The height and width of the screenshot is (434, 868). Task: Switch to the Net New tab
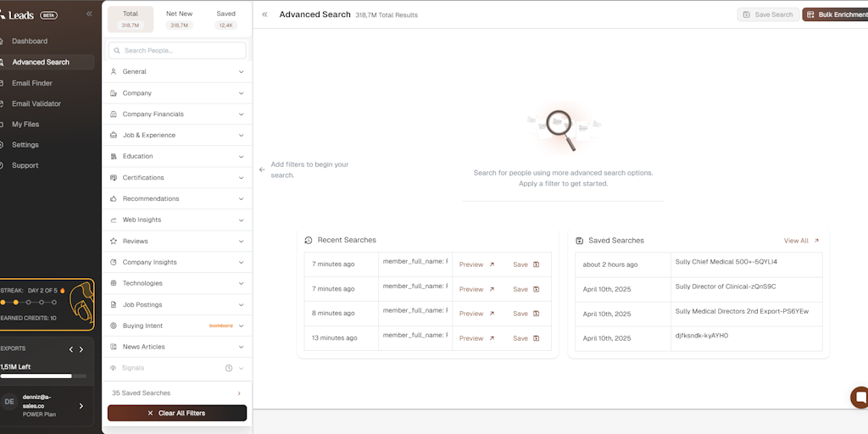point(179,19)
